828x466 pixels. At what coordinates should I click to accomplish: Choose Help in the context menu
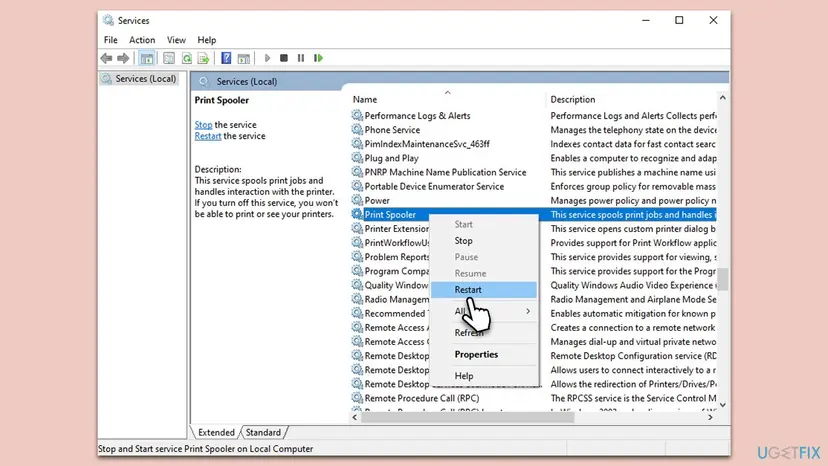point(484,376)
